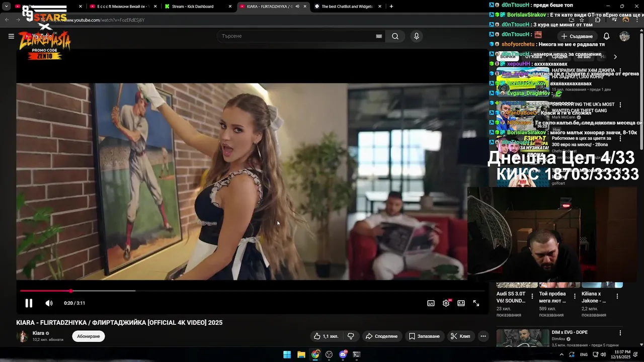Seek using the red video progress bar

pos(252,291)
